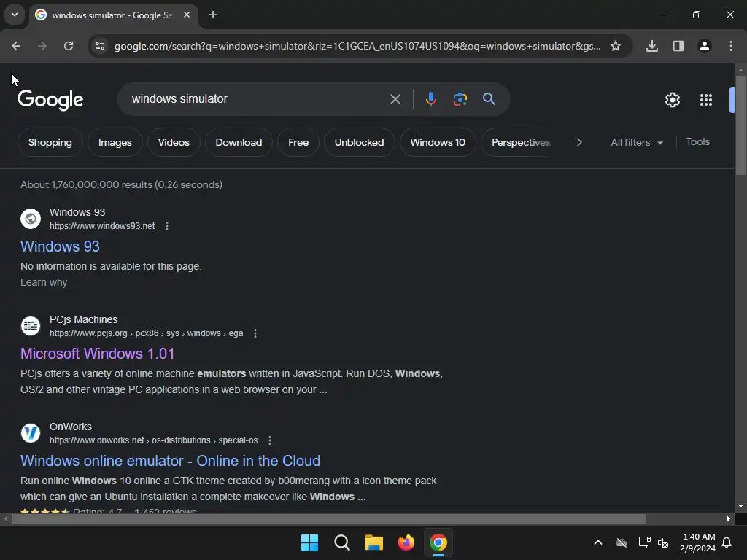This screenshot has width=747, height=560.
Task: Click the magnifier search button
Action: [489, 99]
